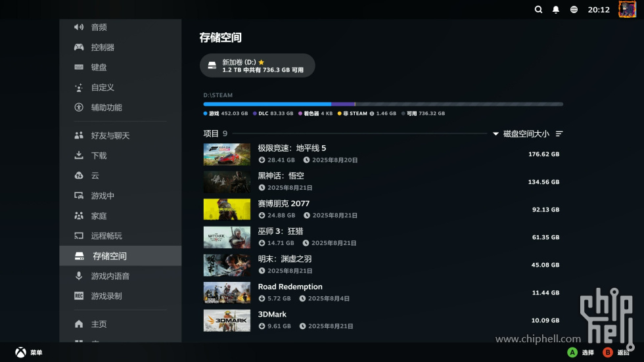
Task: Click the 黑神话 game thumbnail
Action: (x=227, y=182)
